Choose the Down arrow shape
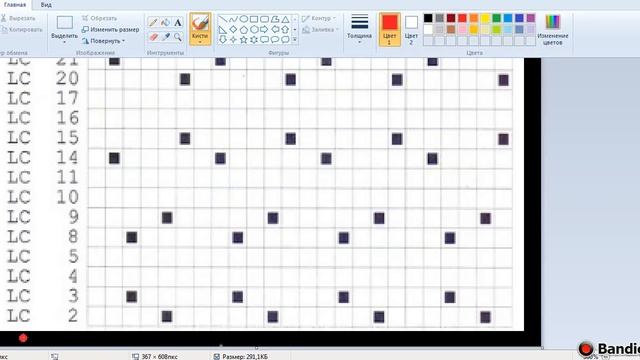640x360 pixels. click(222, 40)
